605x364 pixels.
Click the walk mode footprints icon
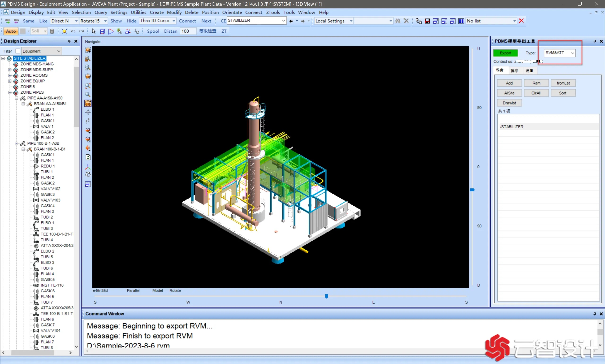[x=88, y=121]
